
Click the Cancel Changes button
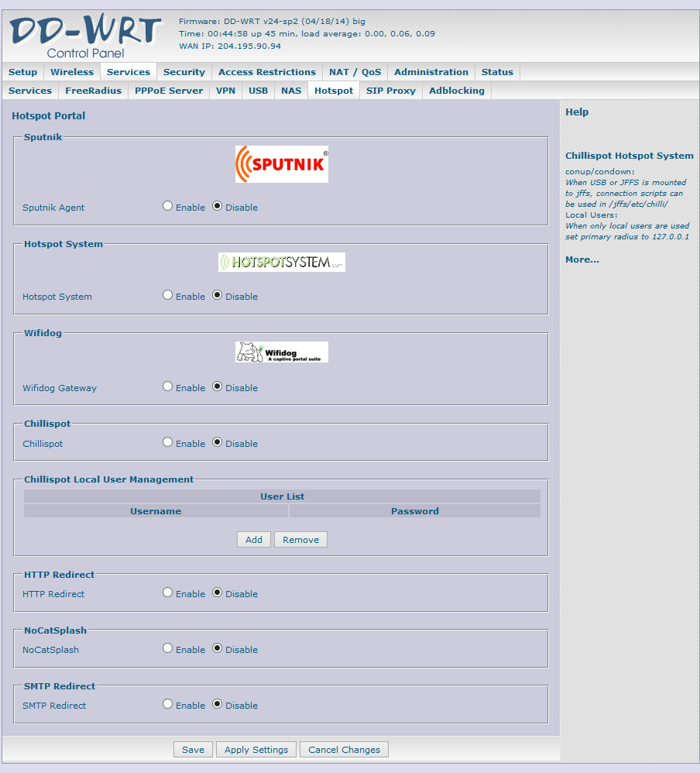click(344, 750)
